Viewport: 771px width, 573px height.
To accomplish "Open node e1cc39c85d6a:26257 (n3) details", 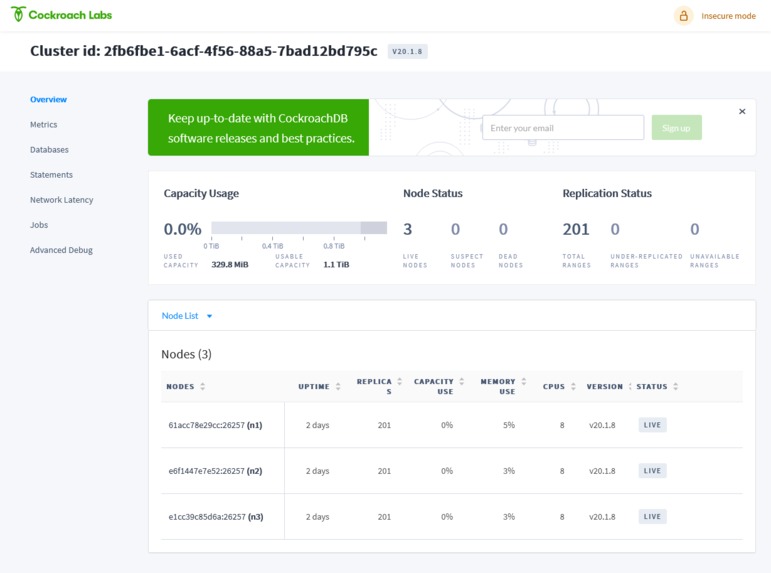I will pos(216,517).
